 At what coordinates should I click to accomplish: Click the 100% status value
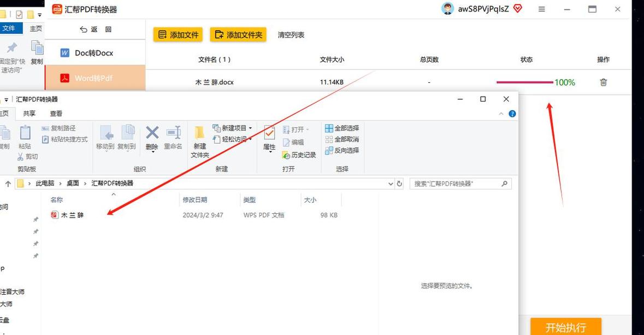[x=565, y=82]
